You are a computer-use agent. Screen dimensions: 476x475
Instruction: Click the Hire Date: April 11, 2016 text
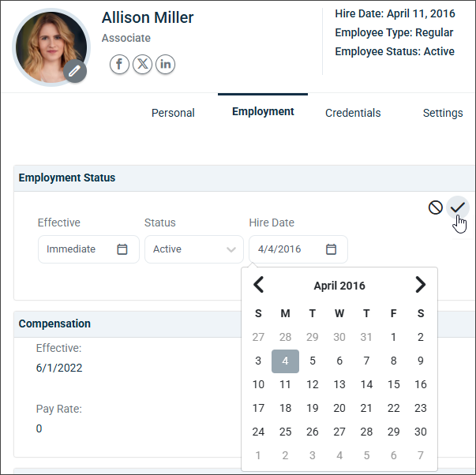pos(395,14)
